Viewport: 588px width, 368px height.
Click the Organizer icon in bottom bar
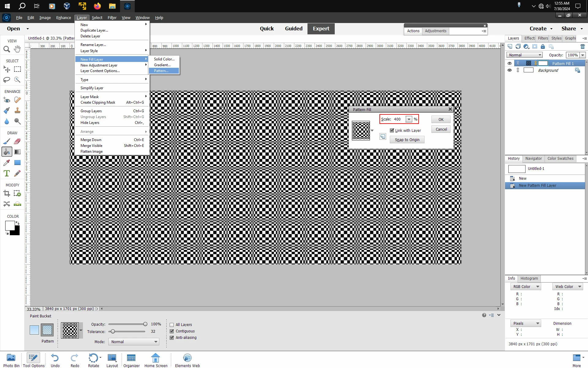pyautogui.click(x=131, y=358)
